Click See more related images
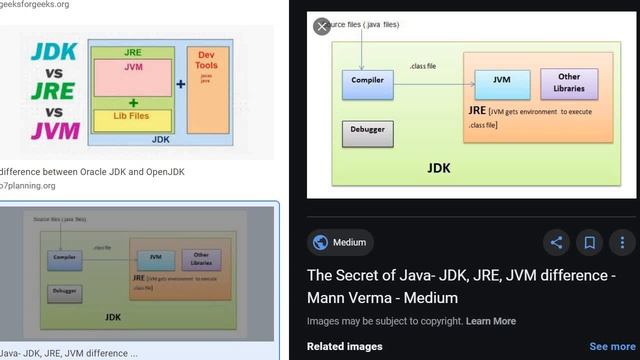The image size is (640, 360). (x=612, y=347)
